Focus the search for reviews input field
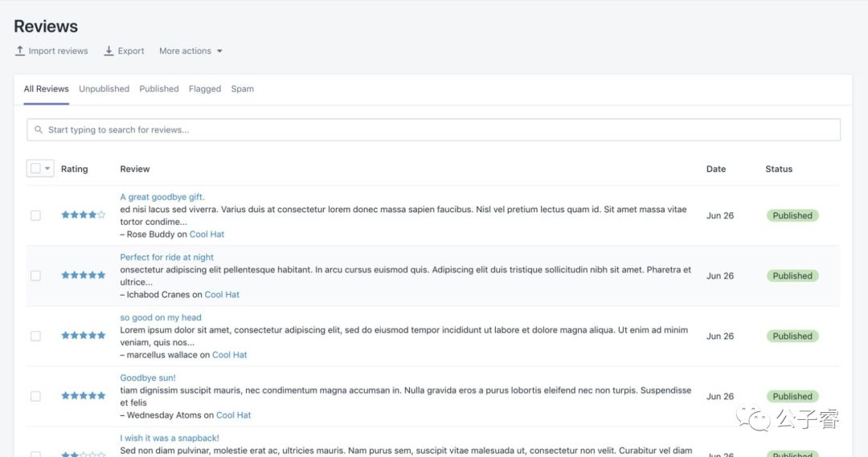 [433, 129]
